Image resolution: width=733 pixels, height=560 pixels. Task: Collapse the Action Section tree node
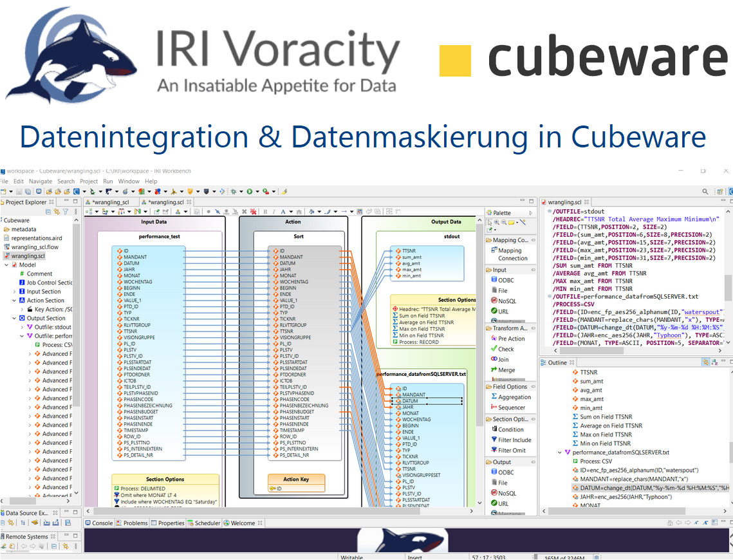coord(15,301)
